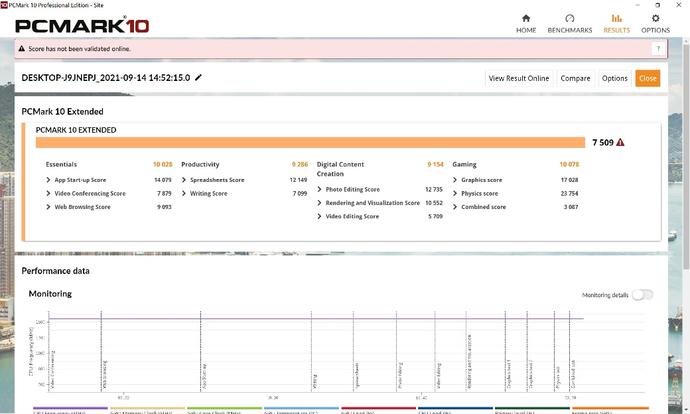Expand Video Editing Score chevron
The width and height of the screenshot is (690, 414).
pyautogui.click(x=319, y=216)
